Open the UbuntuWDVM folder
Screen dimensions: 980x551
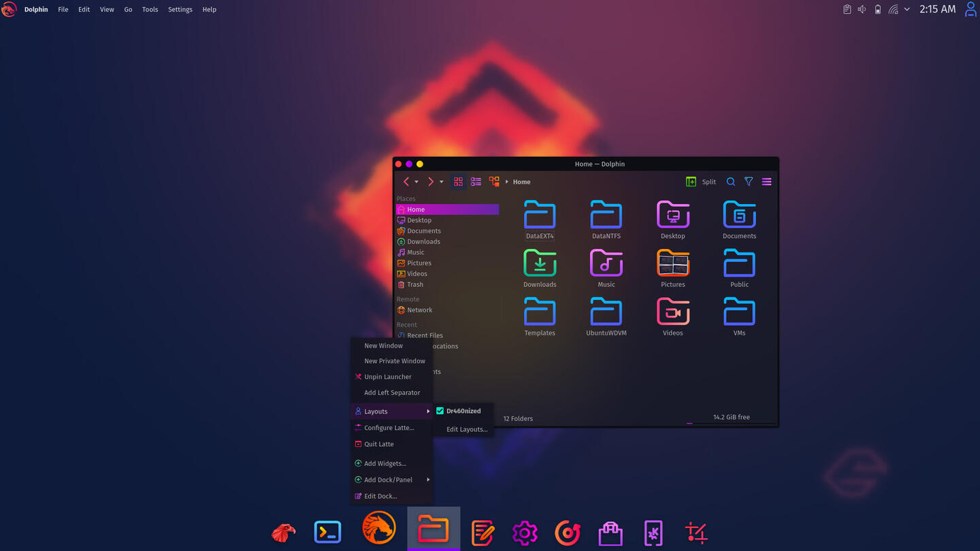[x=606, y=316]
